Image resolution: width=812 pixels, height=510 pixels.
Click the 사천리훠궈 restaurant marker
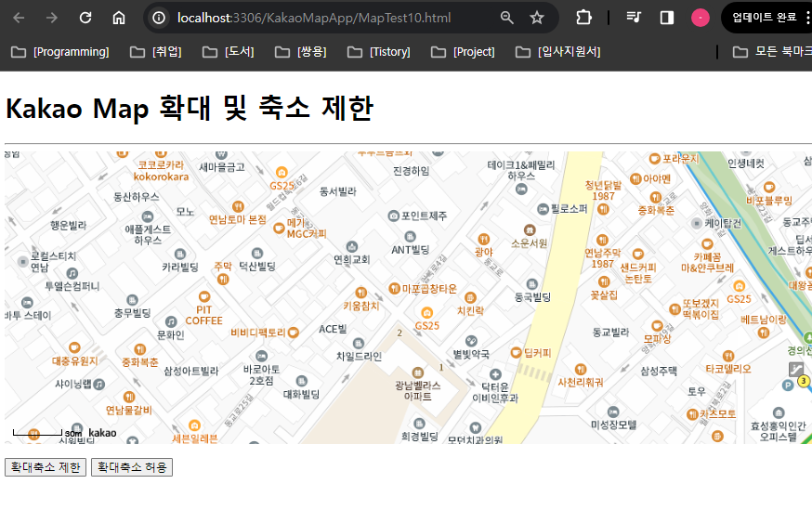[581, 369]
